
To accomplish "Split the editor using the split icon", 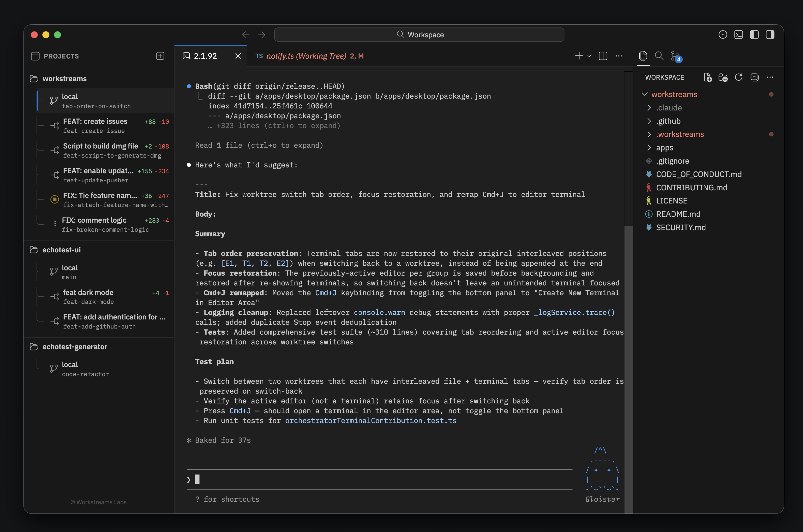I will 603,56.
